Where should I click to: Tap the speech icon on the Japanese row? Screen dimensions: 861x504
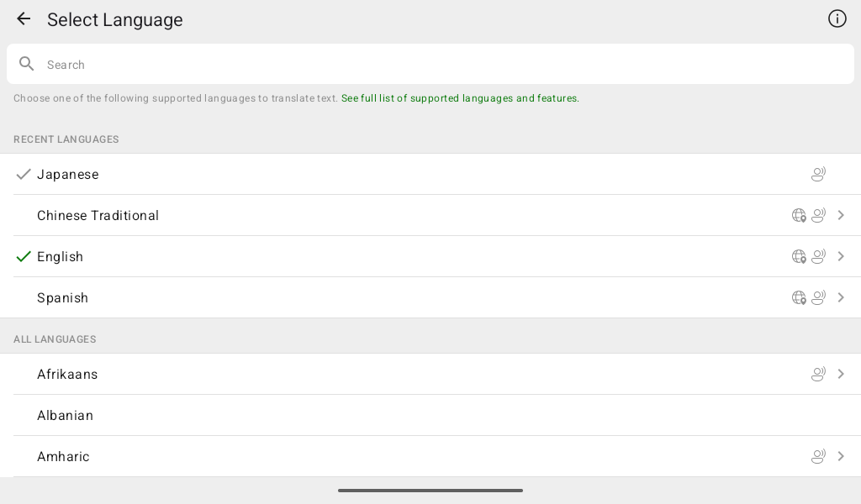coord(818,175)
